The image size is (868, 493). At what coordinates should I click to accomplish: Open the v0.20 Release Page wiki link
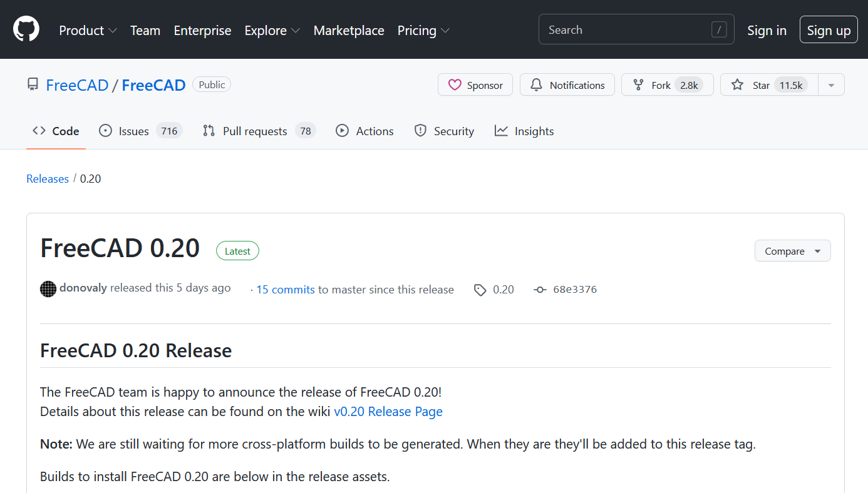click(388, 412)
